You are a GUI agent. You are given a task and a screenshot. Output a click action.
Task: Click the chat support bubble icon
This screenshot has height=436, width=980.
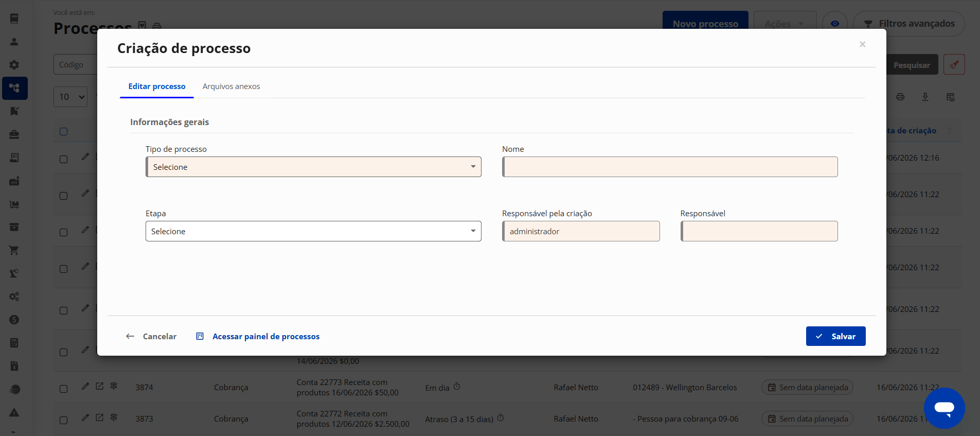tap(944, 408)
